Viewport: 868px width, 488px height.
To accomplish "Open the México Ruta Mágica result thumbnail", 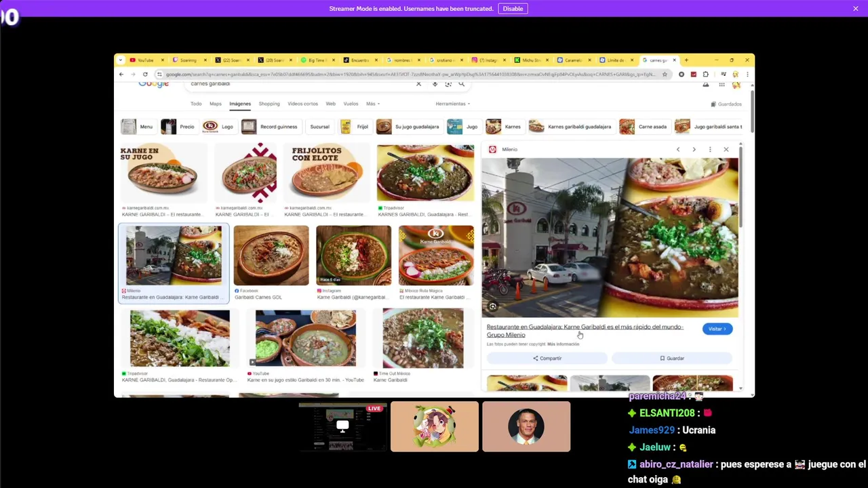I will click(x=436, y=256).
